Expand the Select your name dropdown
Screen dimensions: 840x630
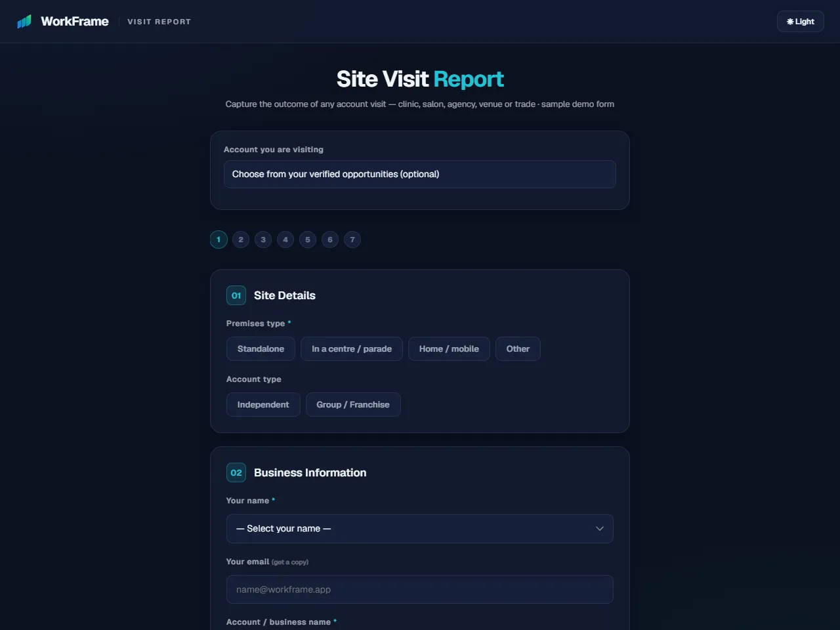420,529
